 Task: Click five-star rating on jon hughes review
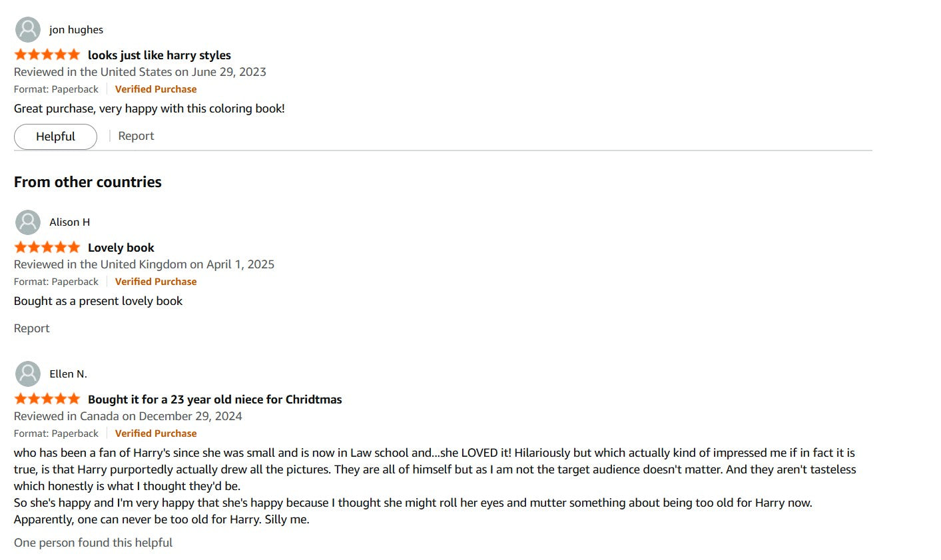coord(47,55)
